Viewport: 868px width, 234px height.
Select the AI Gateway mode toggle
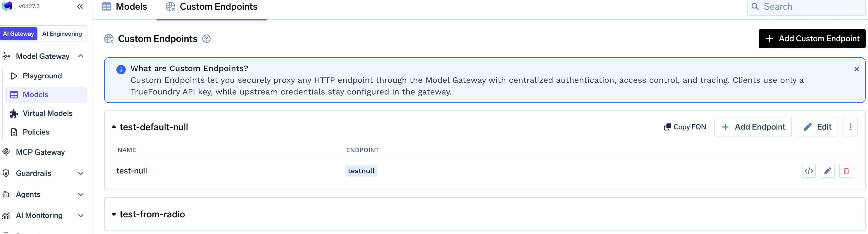pyautogui.click(x=19, y=33)
